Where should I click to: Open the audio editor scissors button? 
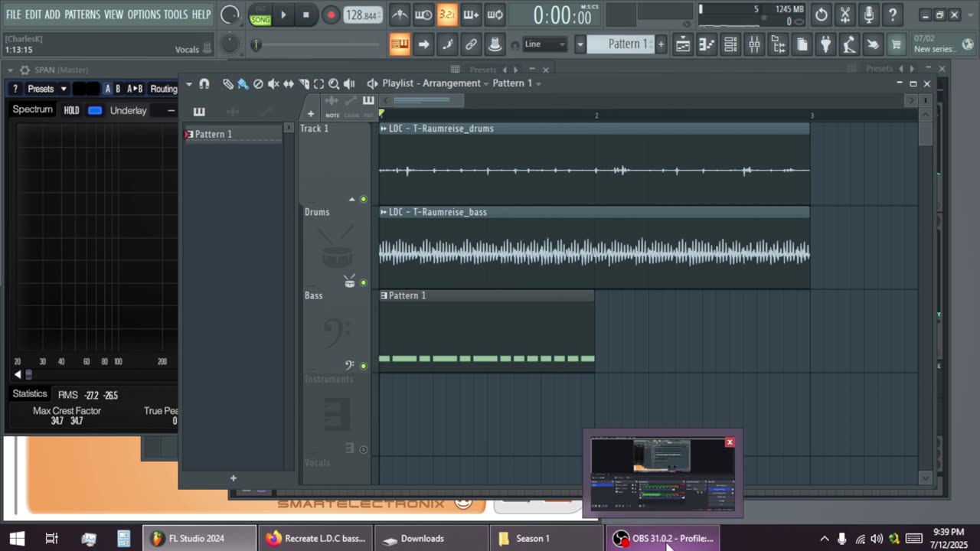(x=844, y=15)
